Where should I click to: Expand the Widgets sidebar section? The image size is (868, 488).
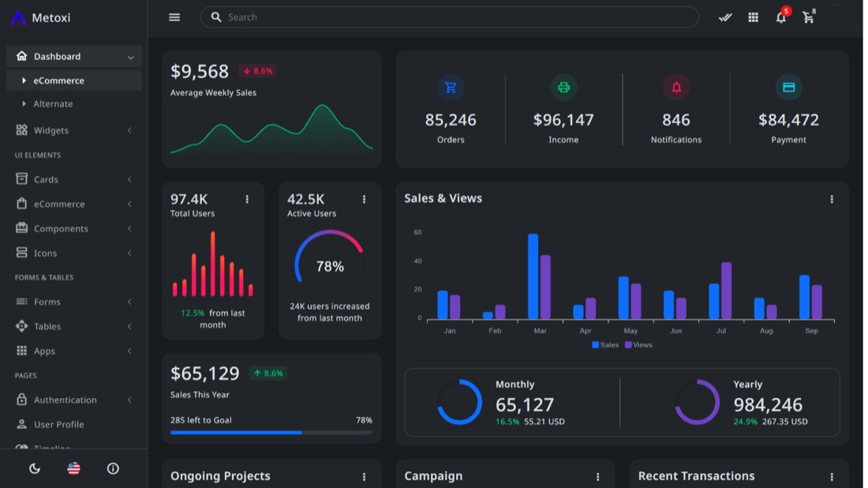74,130
